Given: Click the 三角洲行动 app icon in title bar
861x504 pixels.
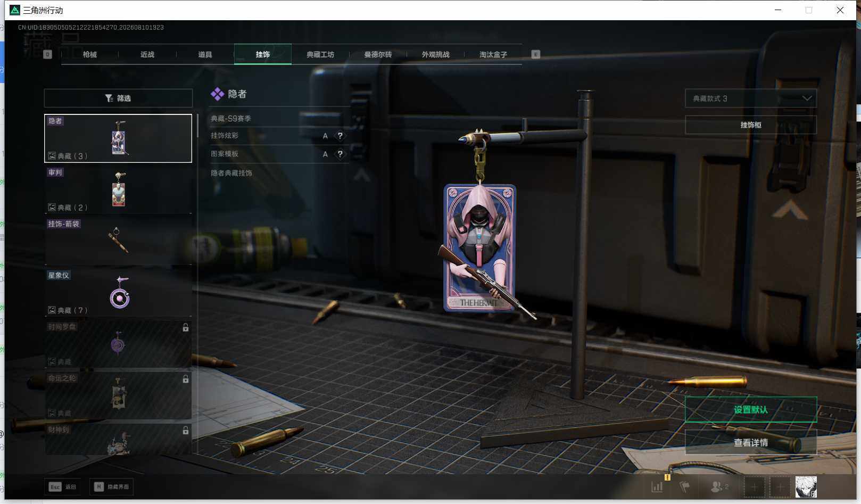Looking at the screenshot, I should 15,10.
